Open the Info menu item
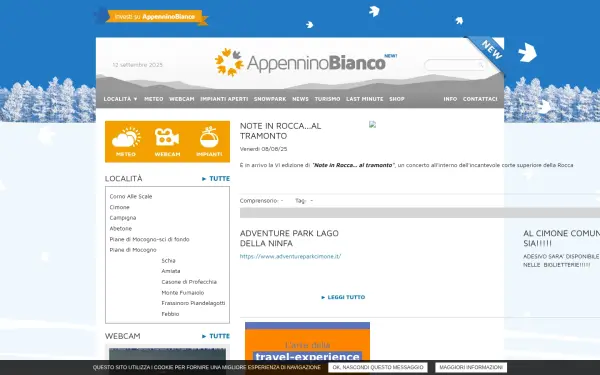Image resolution: width=600 pixels, height=375 pixels. [450, 99]
